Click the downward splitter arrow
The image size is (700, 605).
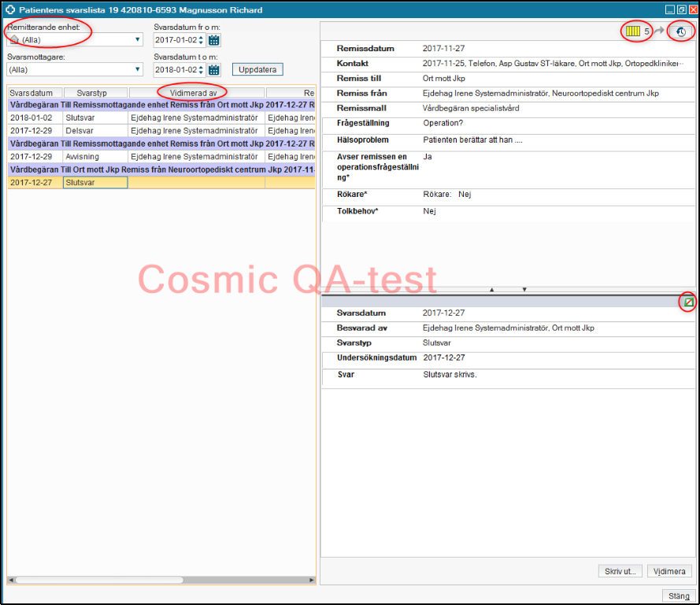[x=524, y=290]
